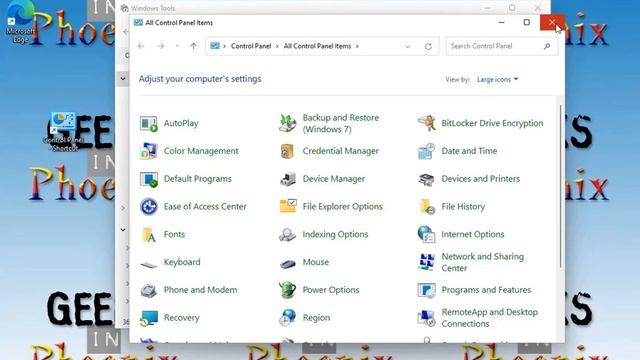The width and height of the screenshot is (640, 360).
Task: Open Network and Sharing Center icon
Action: click(426, 262)
